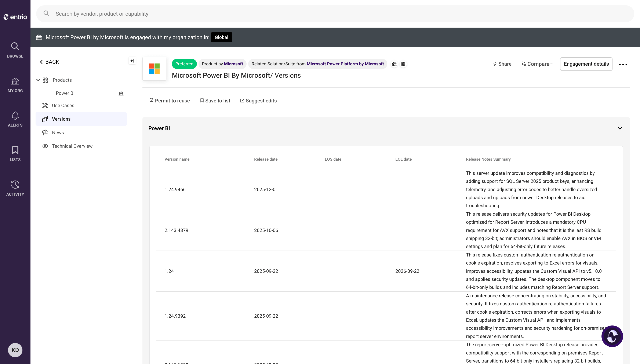Click the News megaphone icon
This screenshot has height=364, width=640.
point(45,132)
